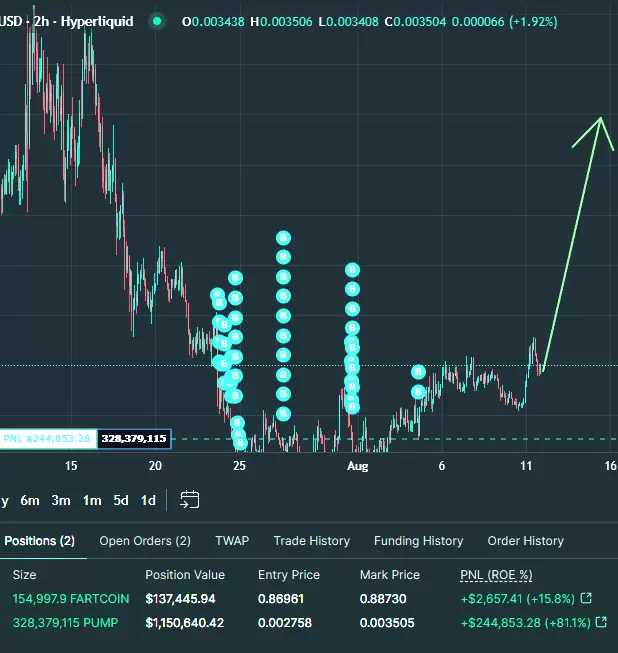618x653 pixels.
Task: Click the 25 date label on time axis
Action: pyautogui.click(x=239, y=466)
